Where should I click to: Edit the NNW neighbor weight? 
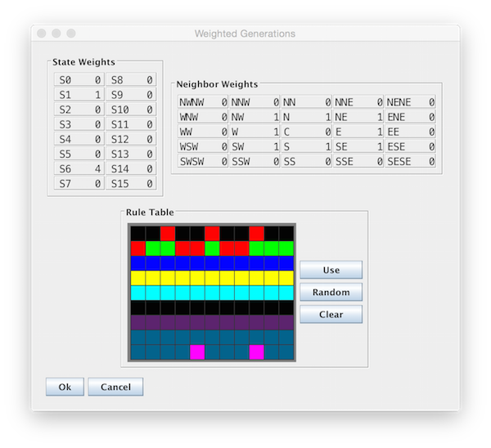255,102
